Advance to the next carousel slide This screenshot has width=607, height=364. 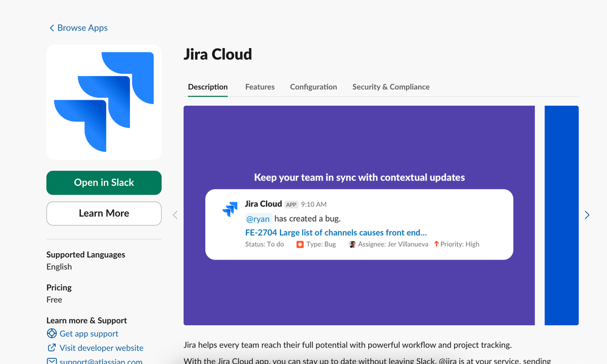[587, 215]
